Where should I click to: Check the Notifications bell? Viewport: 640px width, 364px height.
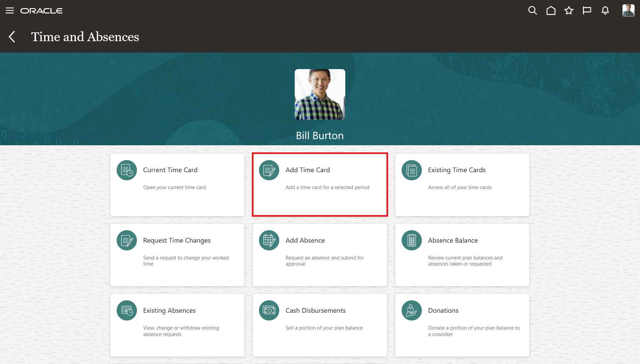pos(605,10)
